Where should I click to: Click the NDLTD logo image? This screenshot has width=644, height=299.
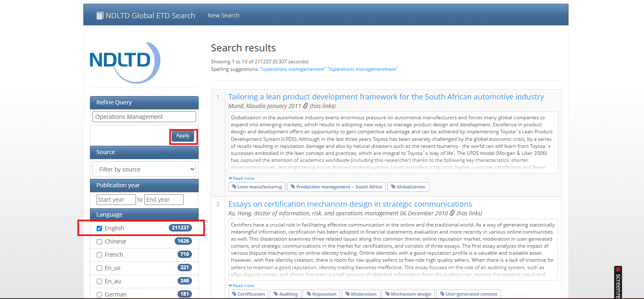(x=125, y=62)
